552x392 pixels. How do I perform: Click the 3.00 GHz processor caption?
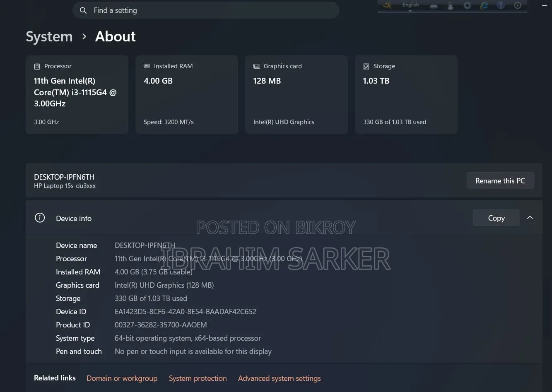click(46, 122)
